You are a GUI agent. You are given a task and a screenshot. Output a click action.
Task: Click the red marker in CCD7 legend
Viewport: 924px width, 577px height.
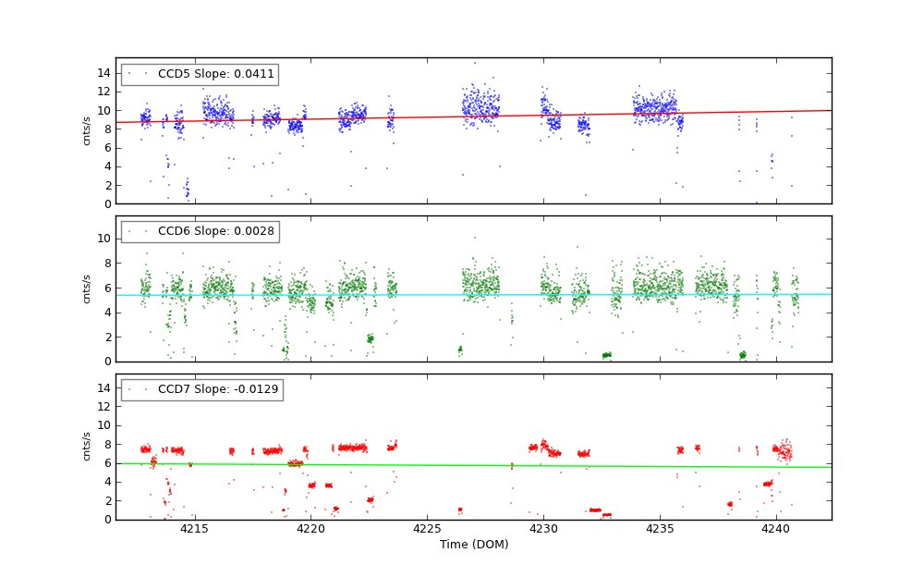(x=129, y=388)
